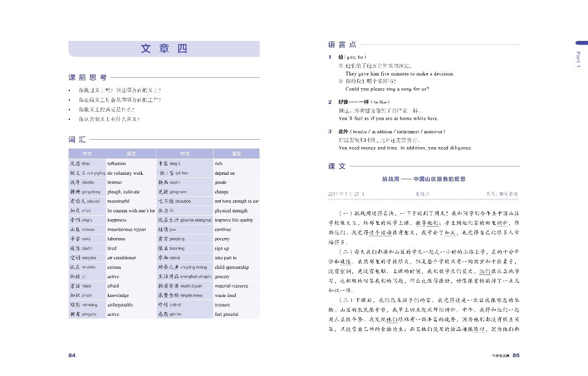Click the vocabulary cell 'poverty'
Screen dimensions: 588x376
pyautogui.click(x=236, y=239)
